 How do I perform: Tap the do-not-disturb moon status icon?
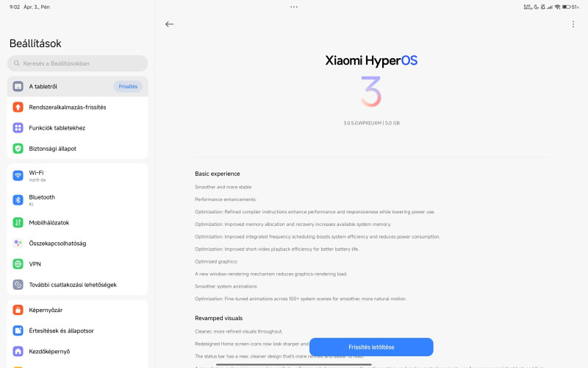point(537,7)
